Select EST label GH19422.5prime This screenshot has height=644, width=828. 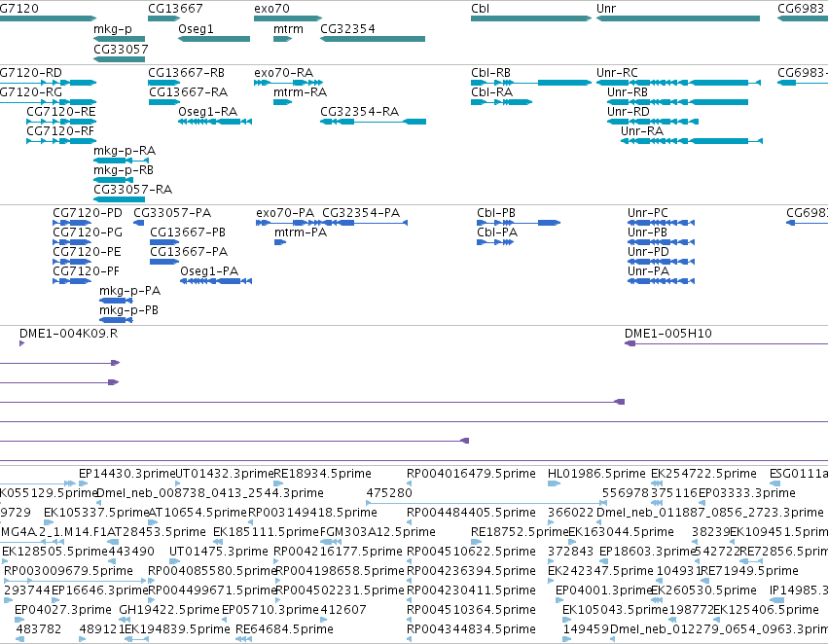pyautogui.click(x=169, y=610)
